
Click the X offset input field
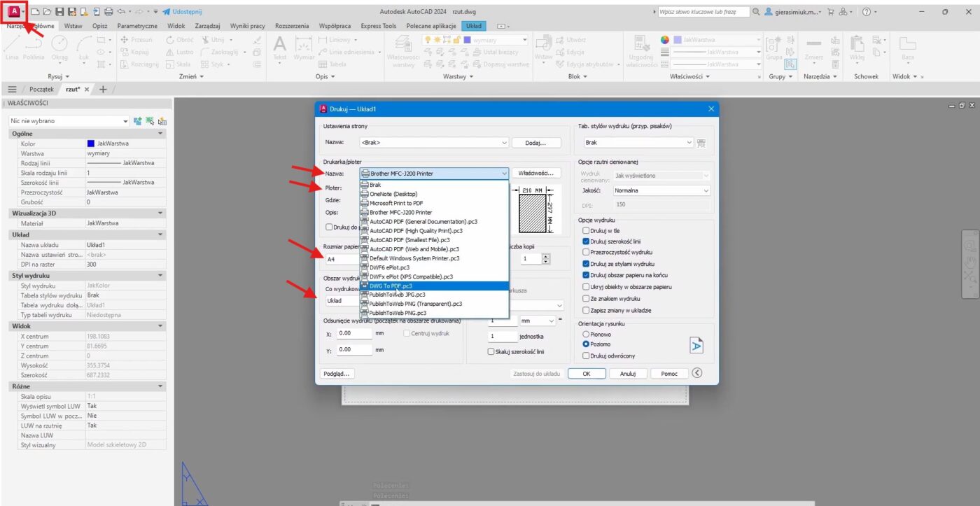[x=354, y=334]
